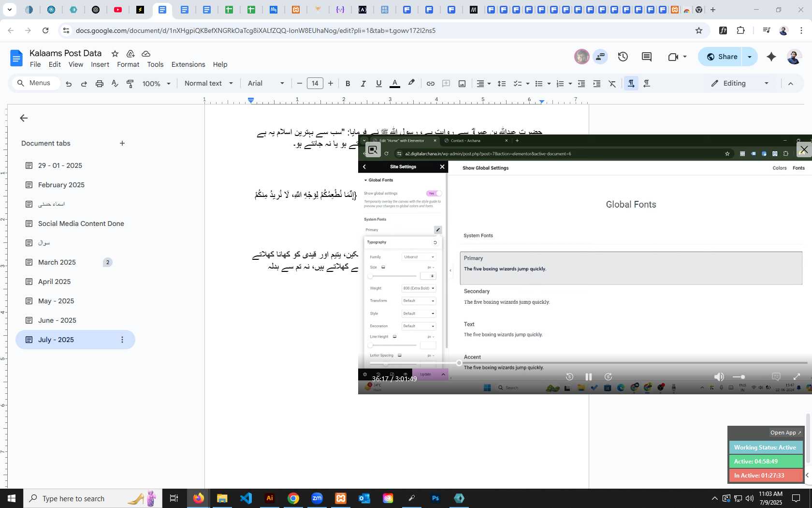Open the highlight color tool

click(411, 83)
